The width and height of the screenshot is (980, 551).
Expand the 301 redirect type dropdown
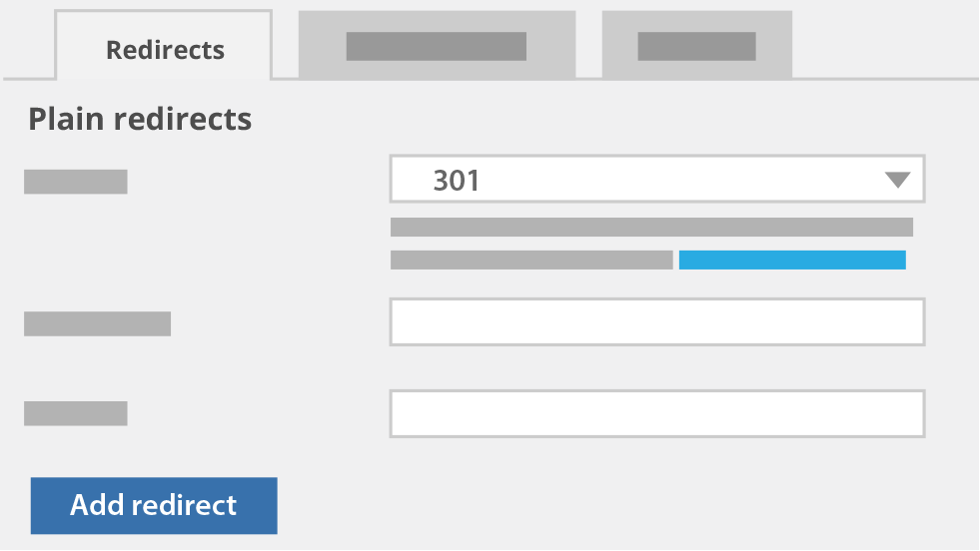pos(657,180)
